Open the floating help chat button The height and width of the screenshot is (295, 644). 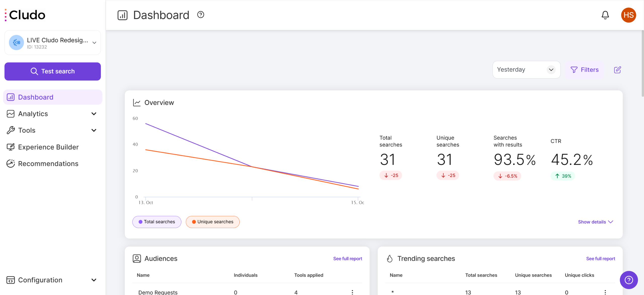tap(629, 280)
